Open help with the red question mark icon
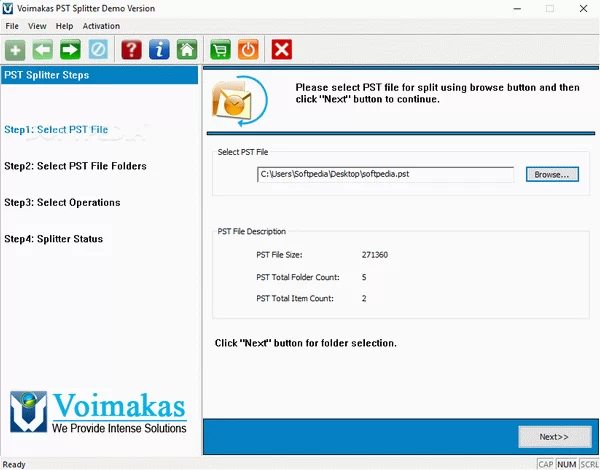The width and height of the screenshot is (600, 470). [x=131, y=48]
